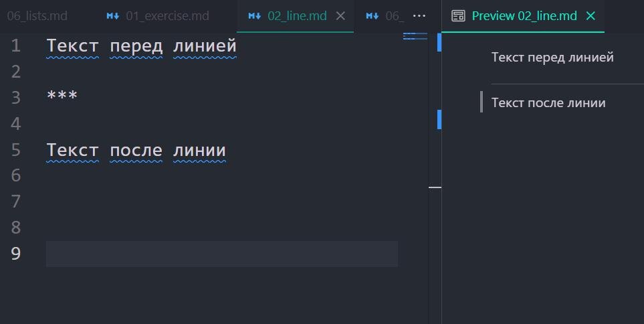644x324 pixels.
Task: Place cursor on the *** line
Action: (62, 96)
